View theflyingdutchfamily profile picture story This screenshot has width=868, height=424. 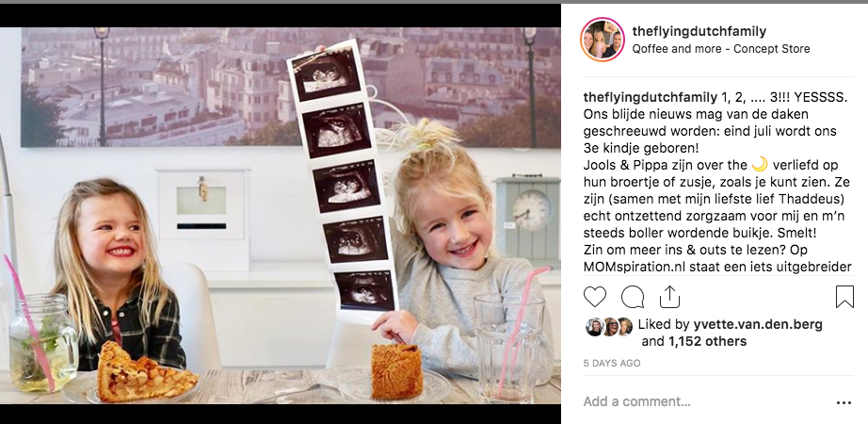(x=603, y=40)
